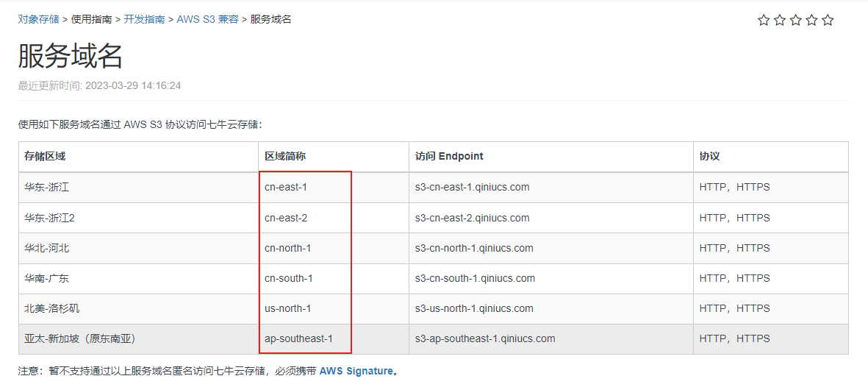Image resolution: width=868 pixels, height=387 pixels.
Task: Click the s3-cn-east-2.qiniucs.com endpoint
Action: click(472, 218)
